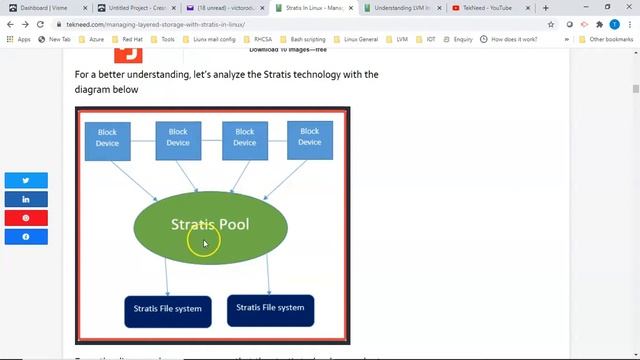Image resolution: width=640 pixels, height=360 pixels.
Task: Go forward to the next page
Action: tap(25, 24)
